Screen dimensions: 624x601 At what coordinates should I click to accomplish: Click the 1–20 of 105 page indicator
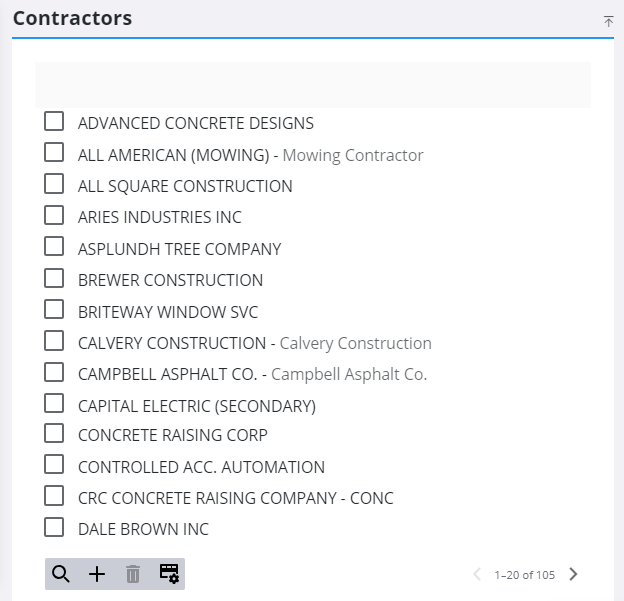click(525, 575)
